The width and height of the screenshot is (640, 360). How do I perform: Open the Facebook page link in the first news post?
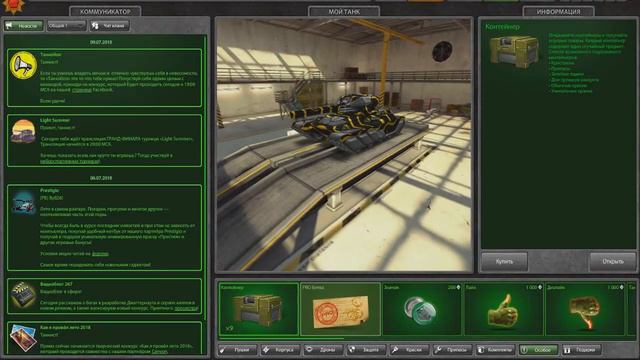pyautogui.click(x=82, y=90)
